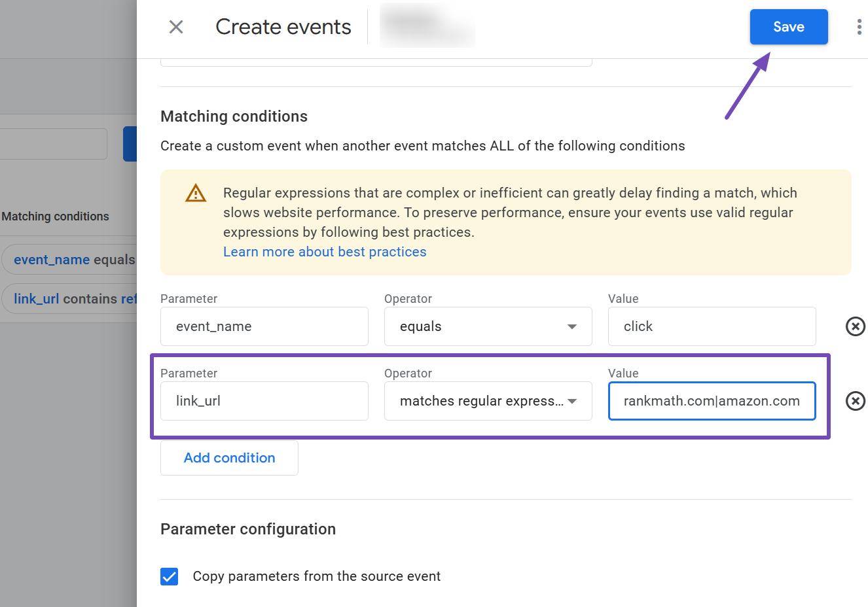Uncheck Copy parameters from the source event
This screenshot has height=607, width=868.
pos(170,576)
